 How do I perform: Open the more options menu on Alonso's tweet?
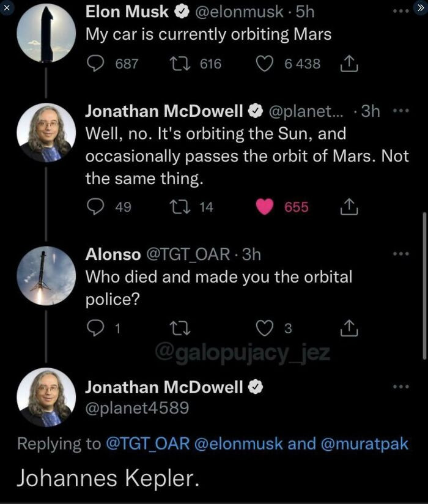400,253
